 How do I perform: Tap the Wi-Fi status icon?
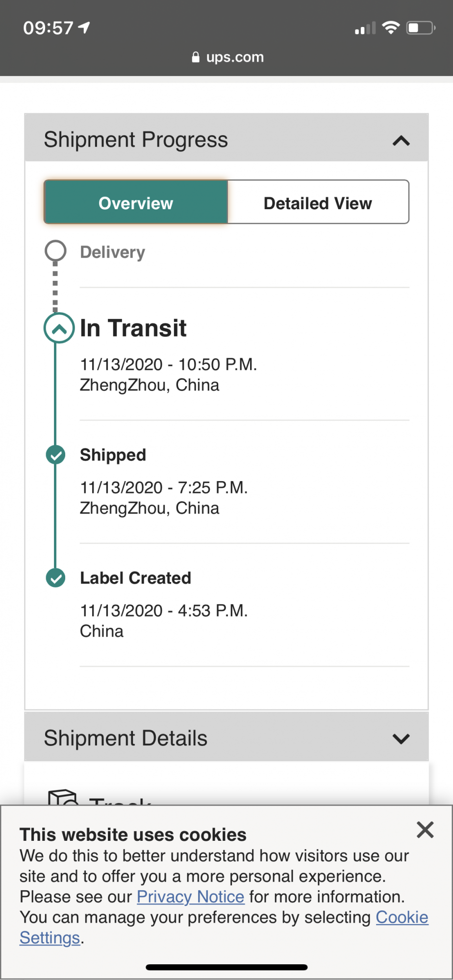click(x=391, y=28)
